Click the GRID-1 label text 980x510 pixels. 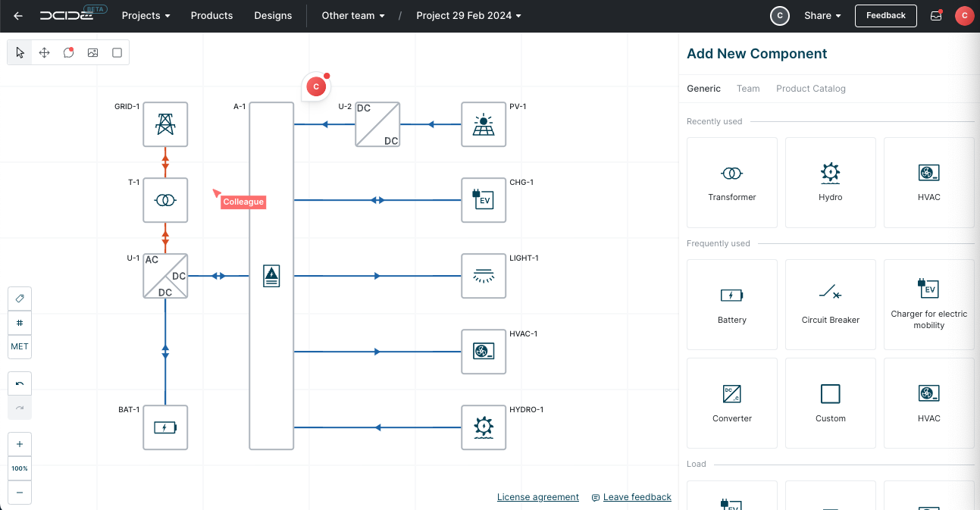click(x=127, y=107)
